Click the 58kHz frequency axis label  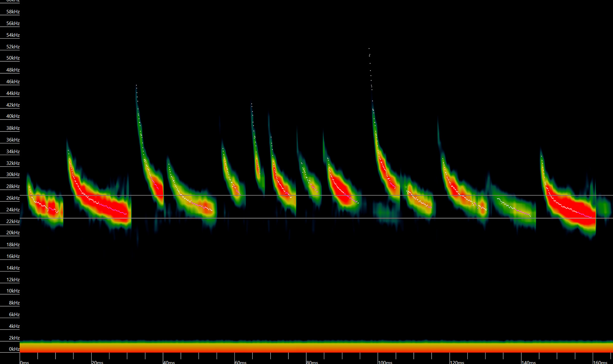[x=13, y=12]
